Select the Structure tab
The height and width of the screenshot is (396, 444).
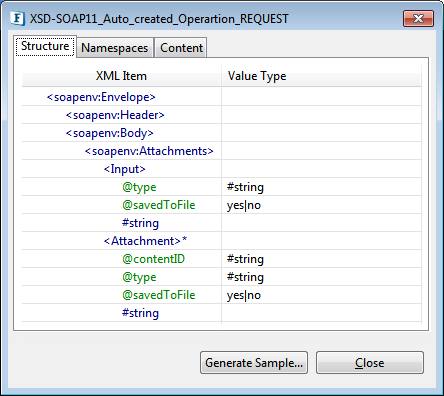coord(45,46)
